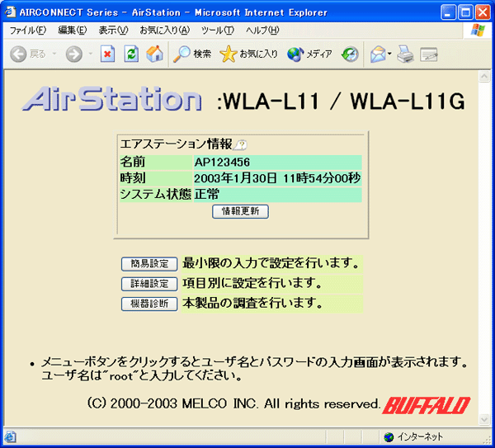Click help icon beside エアステーション情報
Screen dimensions: 495x448
[x=240, y=144]
